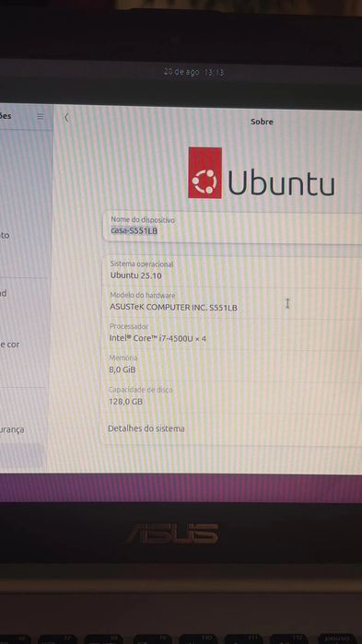Select the 8,0 GiB memory value

point(122,369)
